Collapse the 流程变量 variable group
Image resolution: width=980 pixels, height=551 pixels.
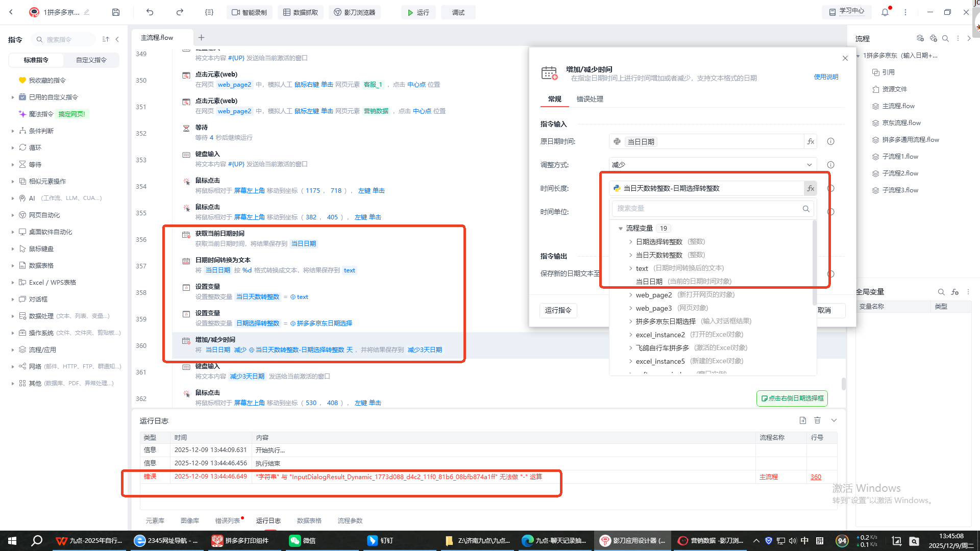point(621,229)
